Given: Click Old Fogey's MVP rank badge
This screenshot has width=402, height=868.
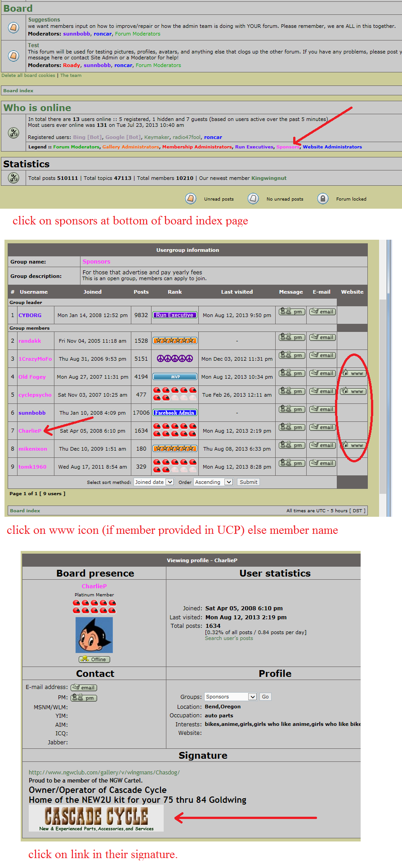Looking at the screenshot, I should click(x=174, y=377).
